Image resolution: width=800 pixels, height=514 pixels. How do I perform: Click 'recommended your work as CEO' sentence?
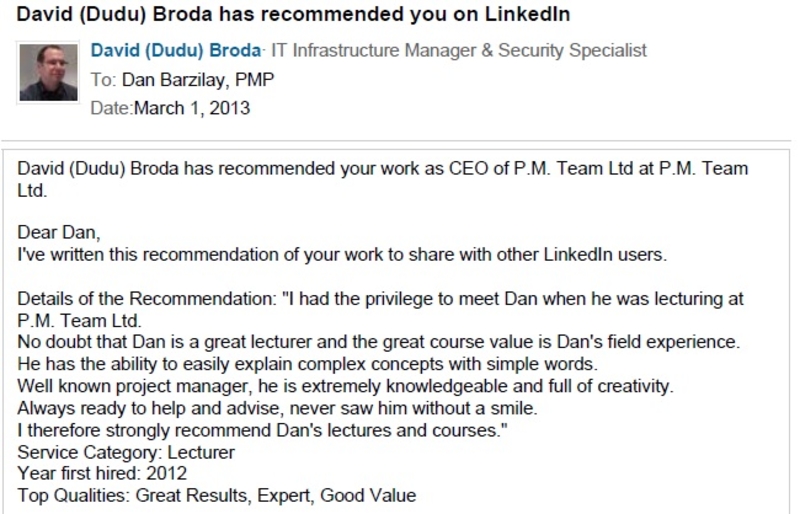[383, 179]
